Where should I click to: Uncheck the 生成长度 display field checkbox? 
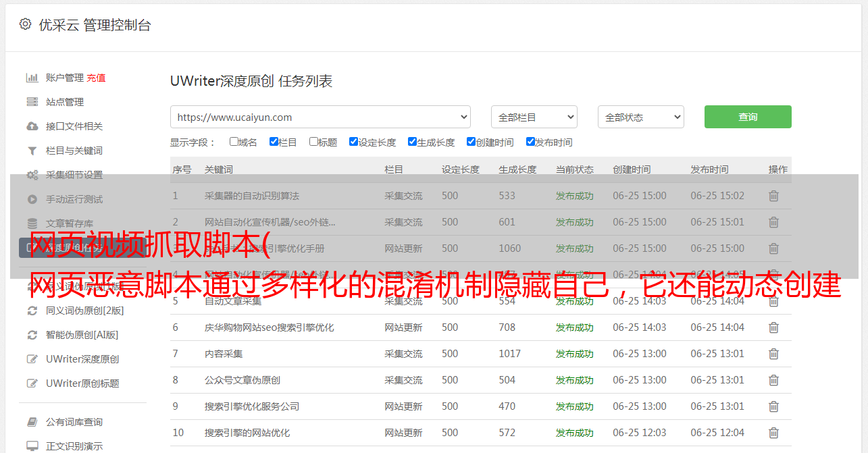pyautogui.click(x=412, y=142)
